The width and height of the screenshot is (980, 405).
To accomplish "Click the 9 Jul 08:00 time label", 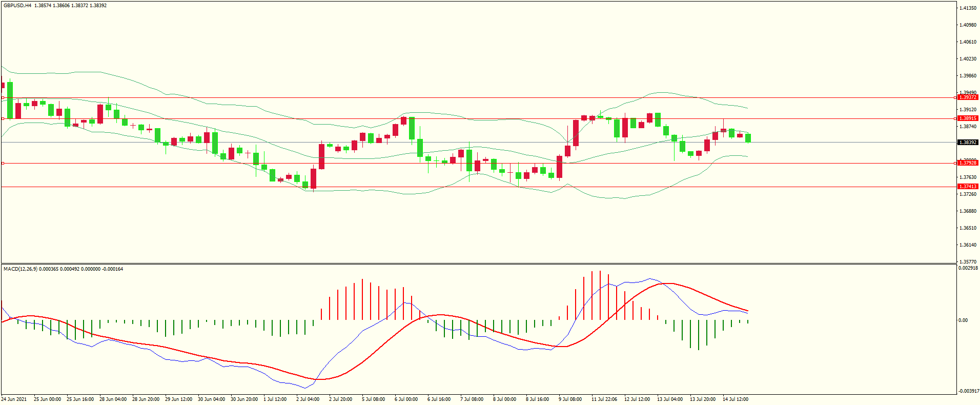I will coord(570,399).
